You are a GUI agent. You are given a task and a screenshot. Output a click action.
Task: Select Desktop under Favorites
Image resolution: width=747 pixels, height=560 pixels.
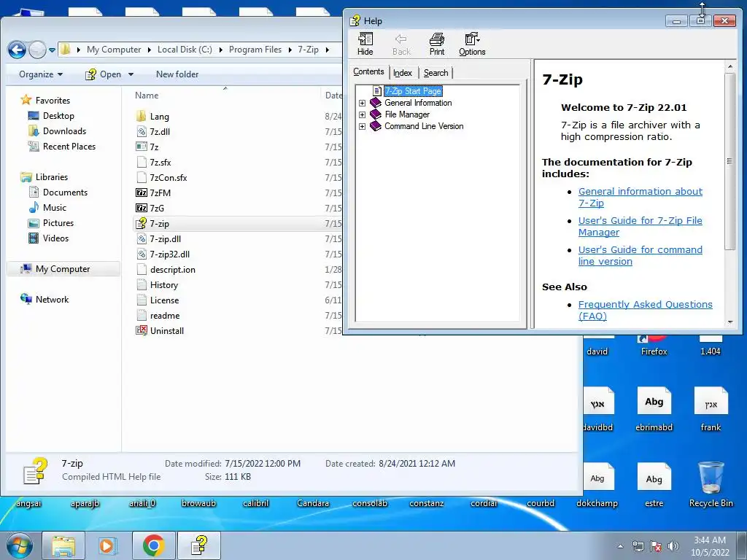click(58, 116)
